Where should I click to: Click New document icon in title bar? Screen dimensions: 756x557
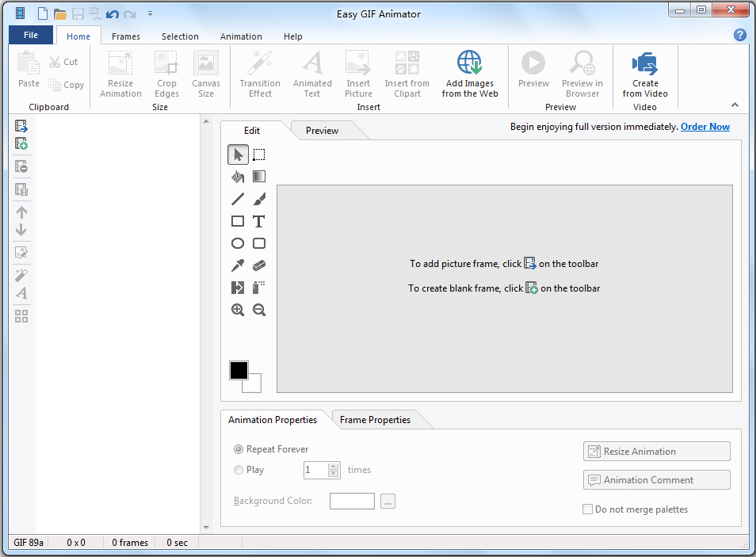tap(43, 13)
